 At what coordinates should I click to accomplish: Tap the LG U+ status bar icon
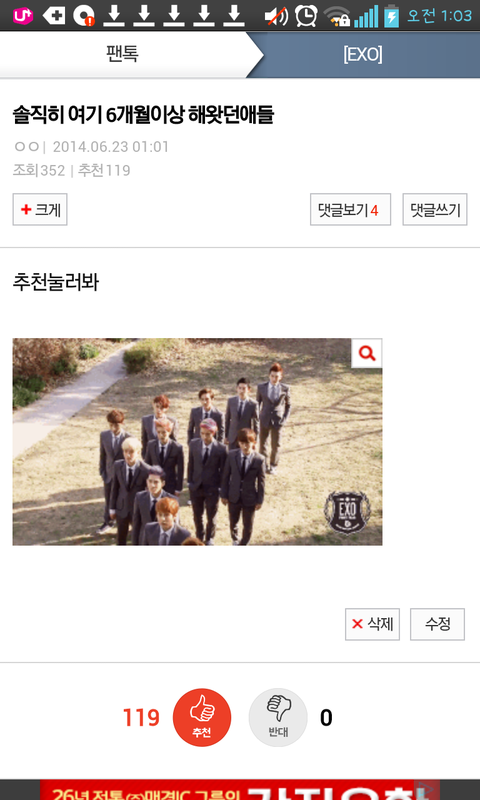(x=23, y=15)
